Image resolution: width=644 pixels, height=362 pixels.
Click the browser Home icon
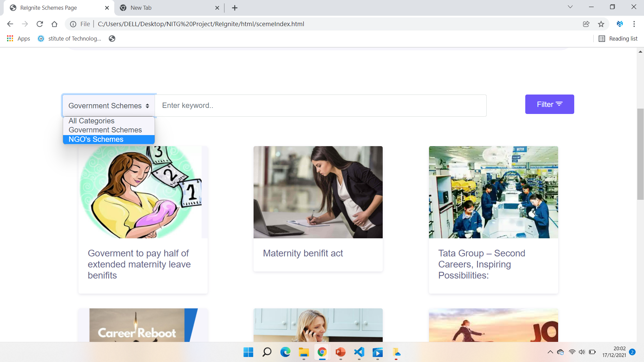coord(54,24)
